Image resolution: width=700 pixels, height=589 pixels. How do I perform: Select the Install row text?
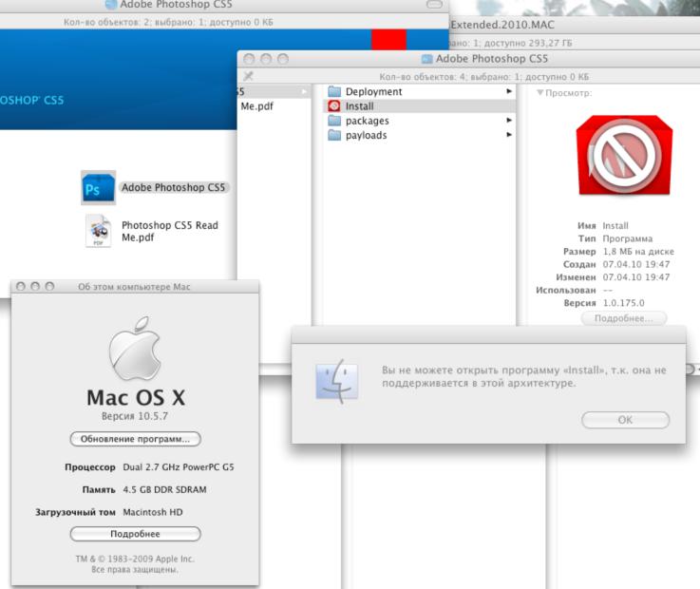coord(359,106)
